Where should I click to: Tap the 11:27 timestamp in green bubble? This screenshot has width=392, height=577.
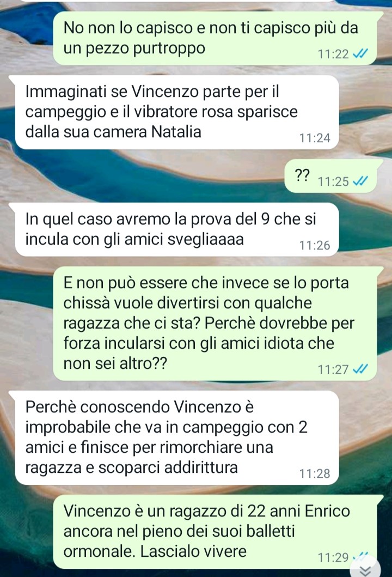point(333,369)
